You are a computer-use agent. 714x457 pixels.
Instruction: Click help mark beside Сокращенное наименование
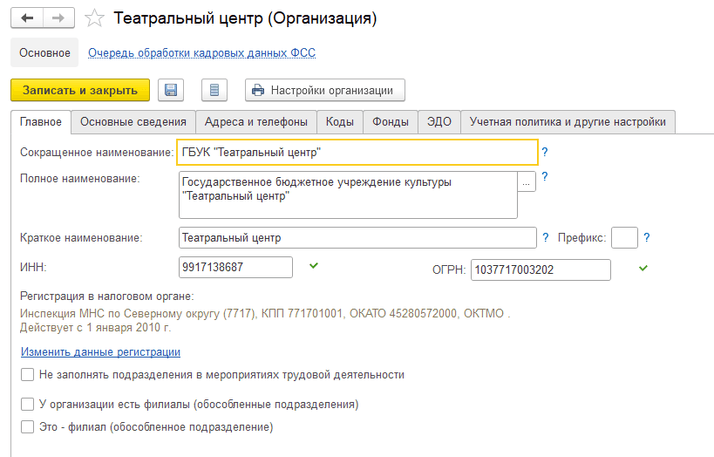click(x=545, y=152)
